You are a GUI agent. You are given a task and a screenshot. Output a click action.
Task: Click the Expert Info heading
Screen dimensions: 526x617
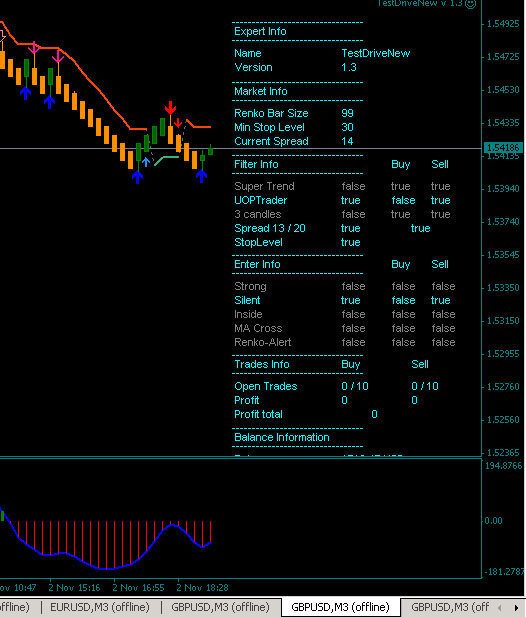[260, 31]
